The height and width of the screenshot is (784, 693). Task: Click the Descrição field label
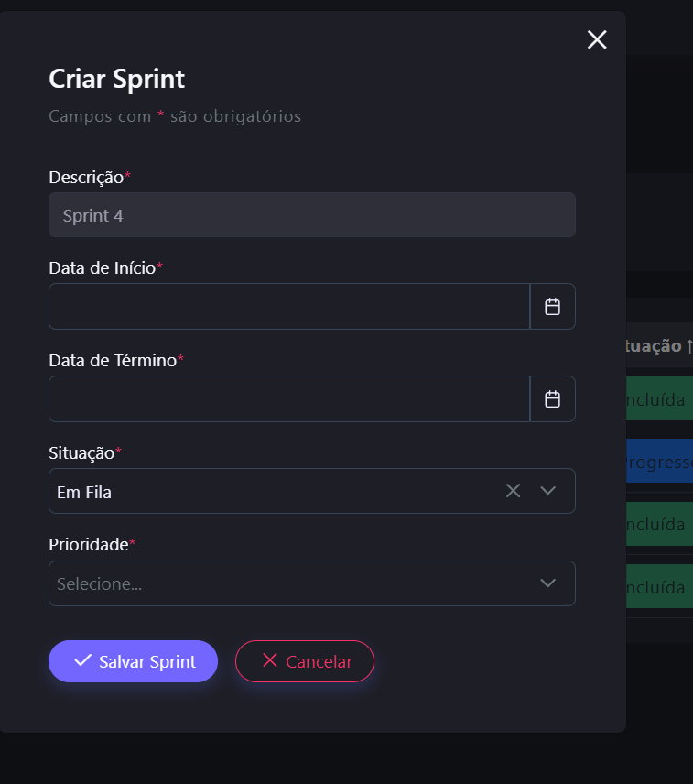(86, 177)
